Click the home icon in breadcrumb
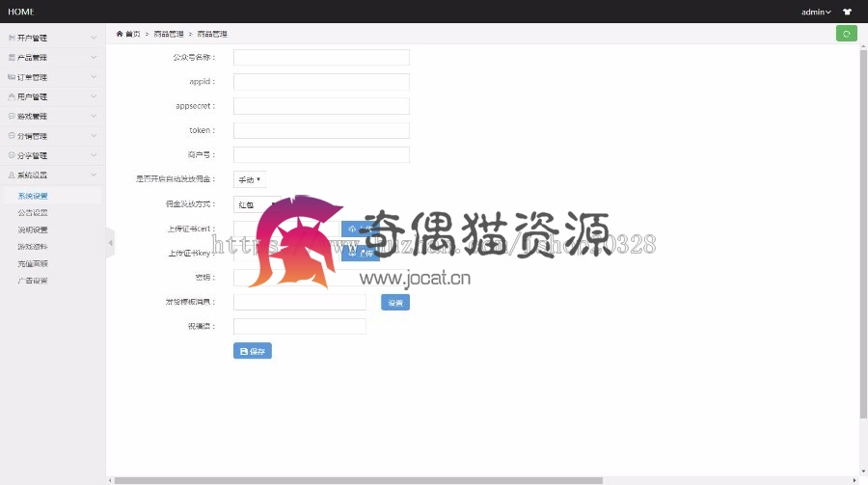 coord(119,34)
